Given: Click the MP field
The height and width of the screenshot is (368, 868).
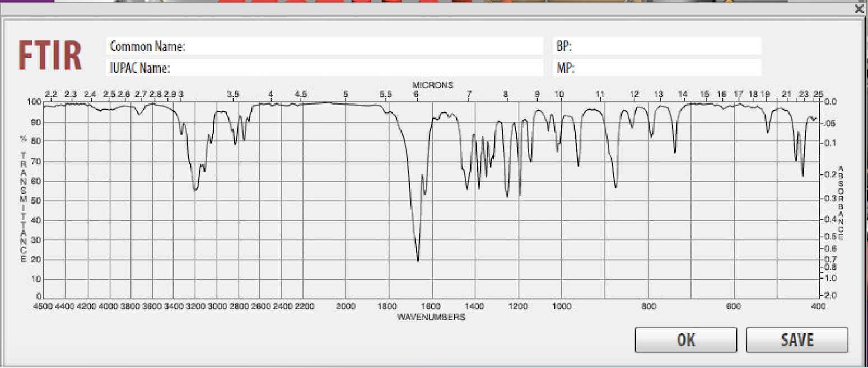Looking at the screenshot, I should 657,68.
